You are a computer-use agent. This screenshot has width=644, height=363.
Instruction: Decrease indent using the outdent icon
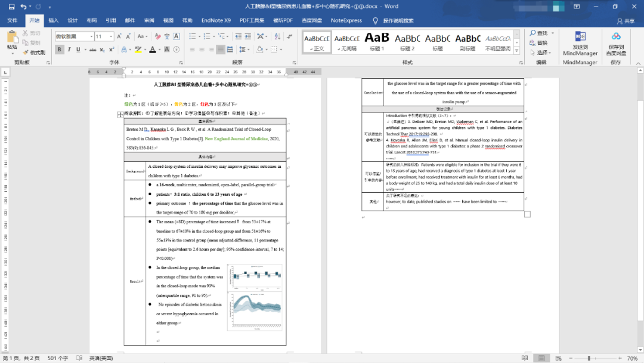(x=238, y=36)
